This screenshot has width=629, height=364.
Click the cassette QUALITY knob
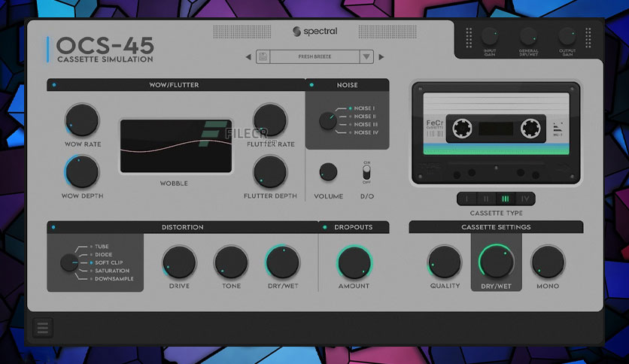445,262
